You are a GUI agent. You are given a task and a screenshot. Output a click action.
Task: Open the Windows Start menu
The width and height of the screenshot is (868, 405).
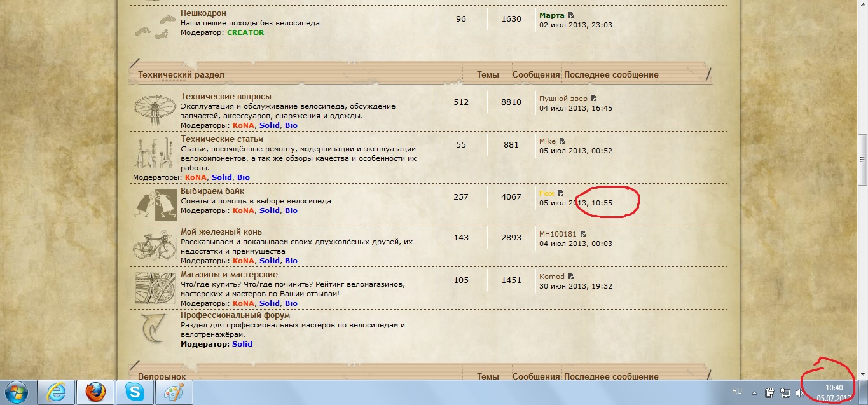[x=18, y=392]
